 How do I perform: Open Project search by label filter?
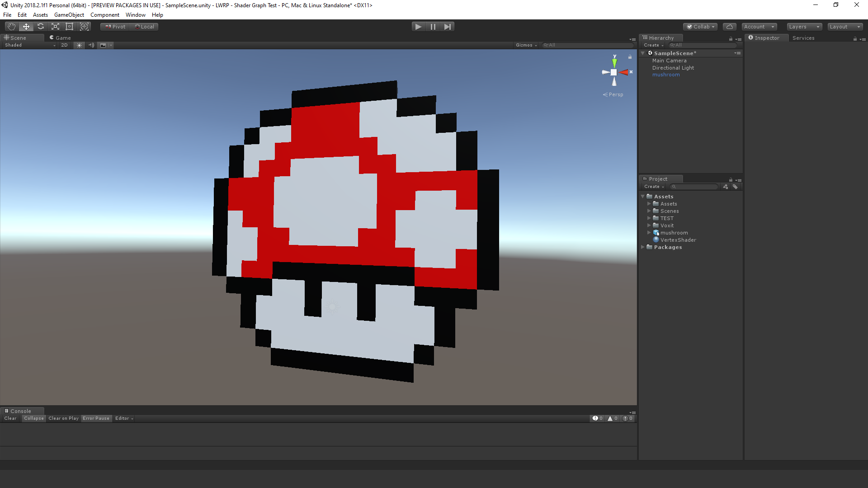(x=735, y=187)
